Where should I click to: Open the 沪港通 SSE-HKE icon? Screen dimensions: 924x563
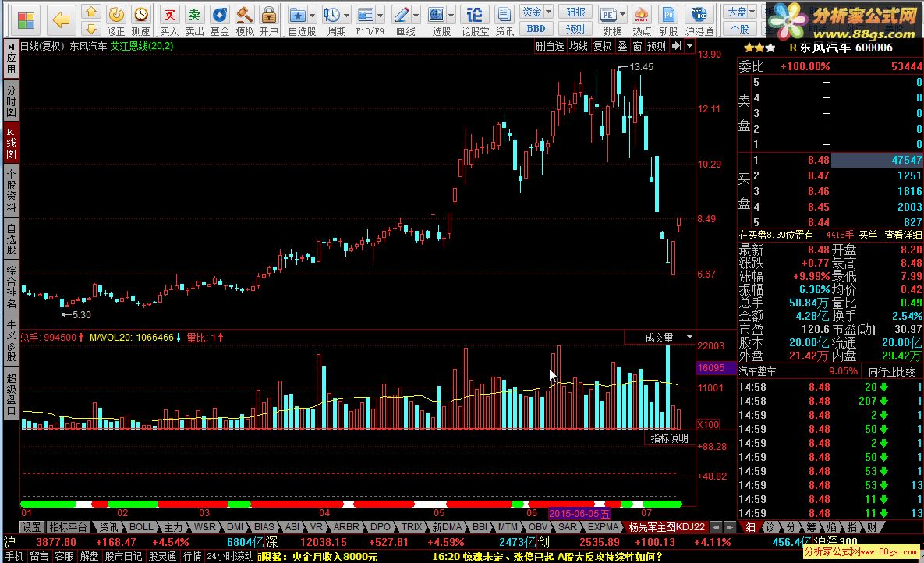699,20
